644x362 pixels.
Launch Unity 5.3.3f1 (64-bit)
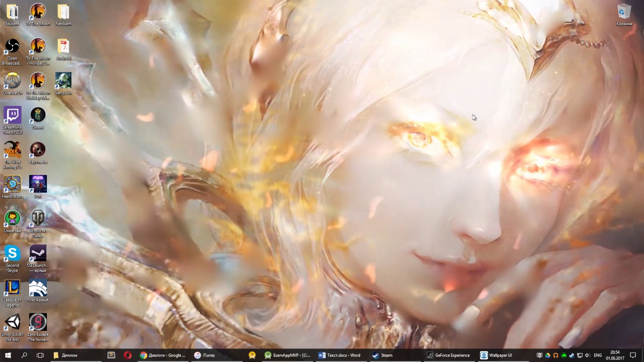tap(12, 321)
